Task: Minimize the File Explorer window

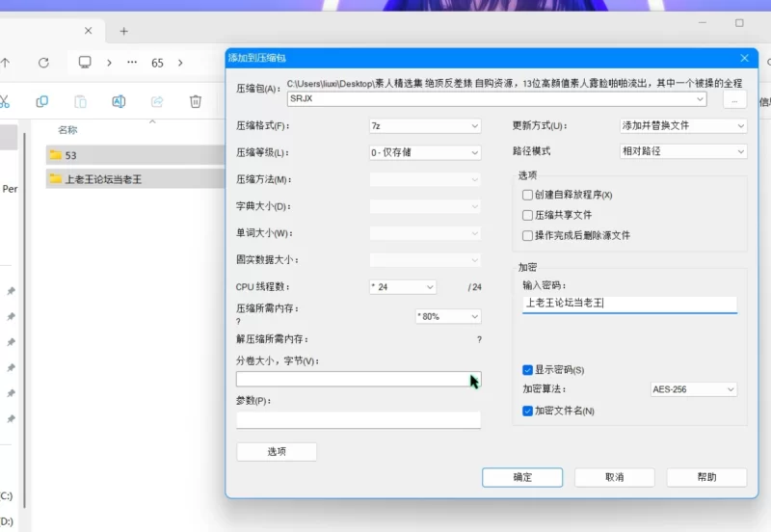Action: tap(703, 23)
